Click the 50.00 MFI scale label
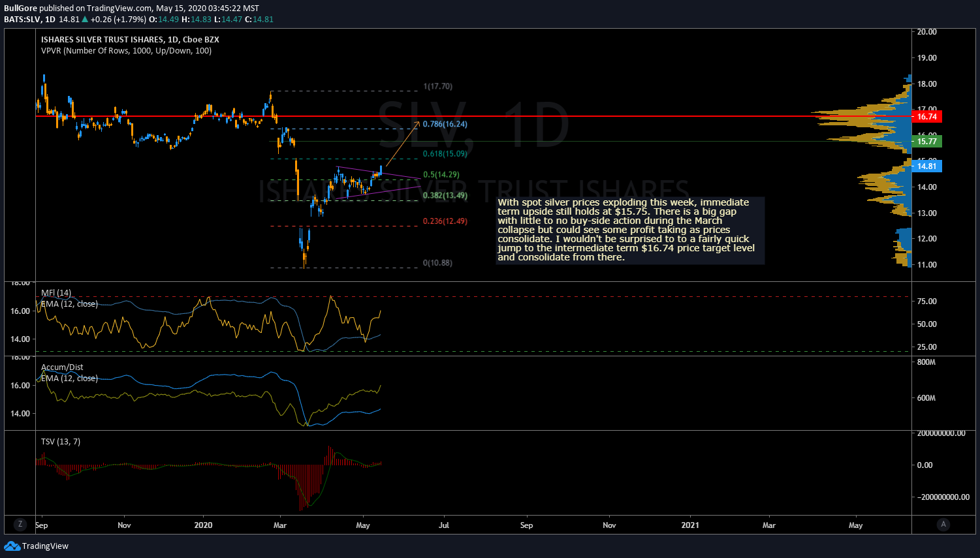The image size is (980, 558). [927, 324]
